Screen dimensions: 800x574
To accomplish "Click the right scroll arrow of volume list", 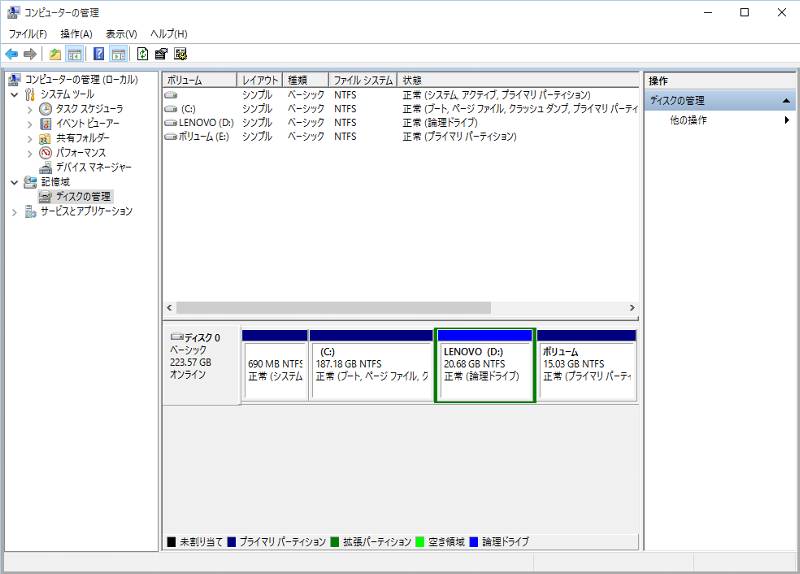I will pos(632,308).
